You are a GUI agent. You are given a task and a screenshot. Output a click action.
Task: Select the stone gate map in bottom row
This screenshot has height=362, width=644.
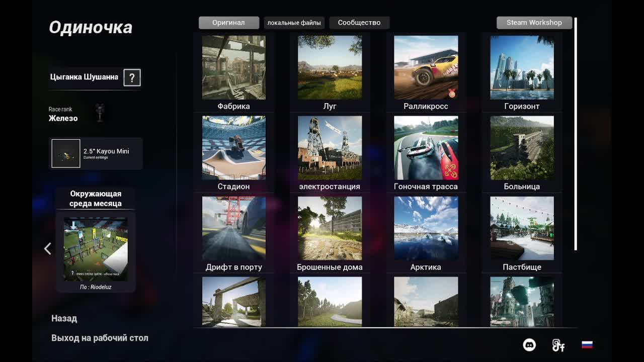pyautogui.click(x=234, y=302)
